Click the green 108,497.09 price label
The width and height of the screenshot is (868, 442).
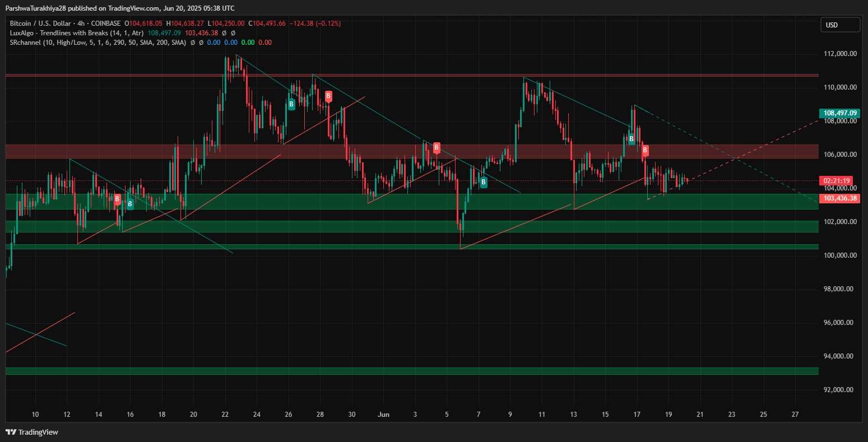[838, 113]
